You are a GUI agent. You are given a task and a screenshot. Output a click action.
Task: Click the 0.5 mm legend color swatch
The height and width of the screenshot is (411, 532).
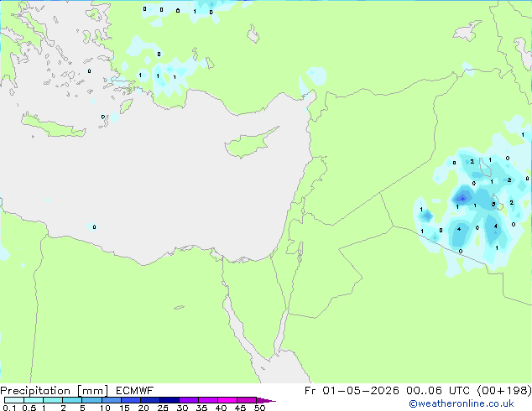point(34,400)
